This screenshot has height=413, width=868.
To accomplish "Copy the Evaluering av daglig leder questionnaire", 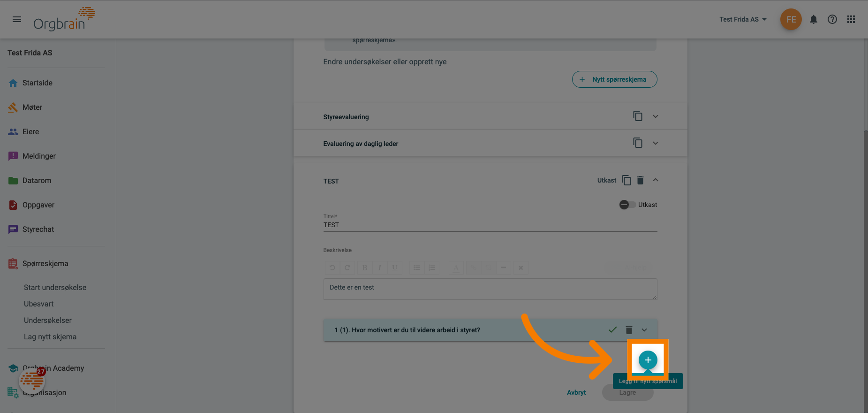I will tap(638, 143).
